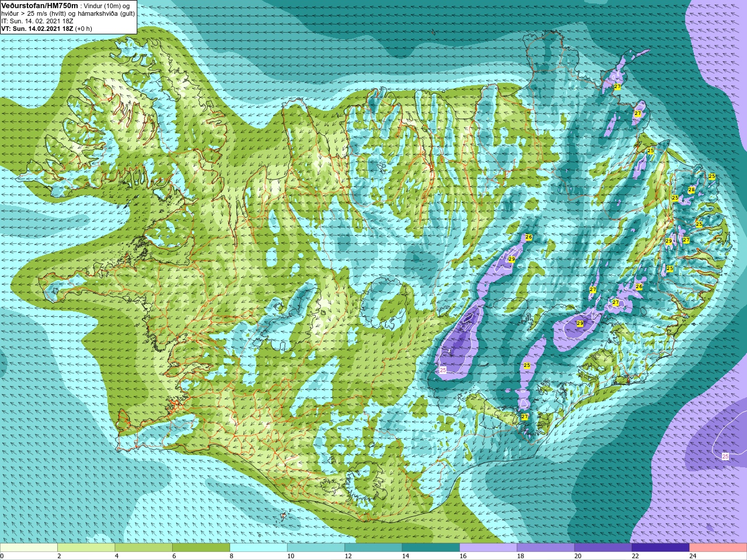Click the "VT: Sun. 14.02.2021 18Z" valid-time line
Image resolution: width=747 pixels, height=560 pixels.
click(37, 29)
